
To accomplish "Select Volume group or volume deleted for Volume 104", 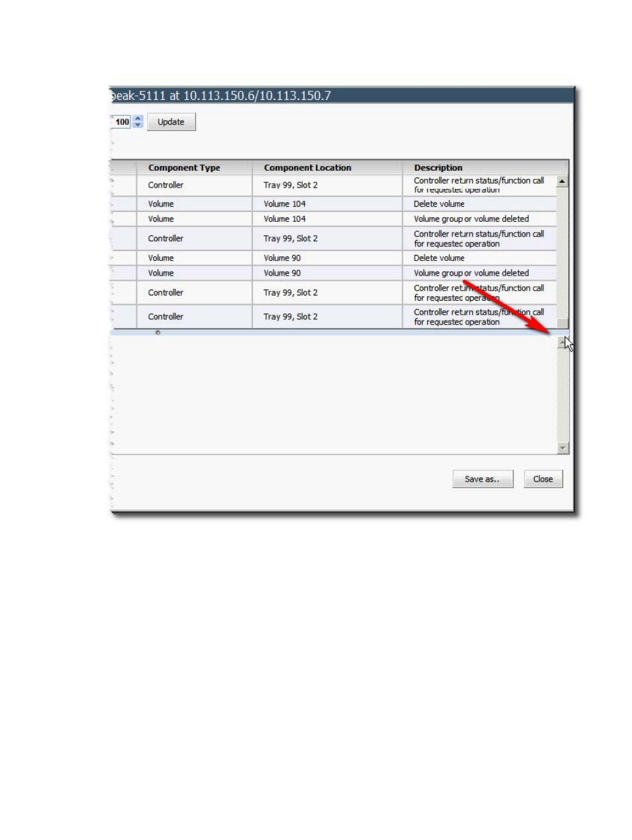I will (x=471, y=219).
